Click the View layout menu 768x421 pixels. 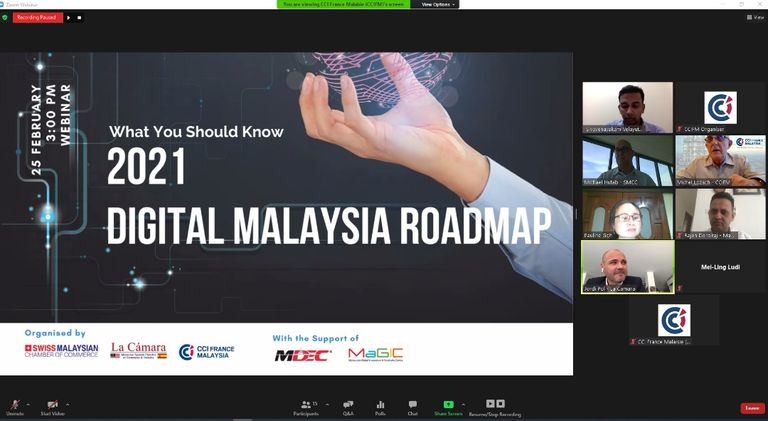pos(756,17)
